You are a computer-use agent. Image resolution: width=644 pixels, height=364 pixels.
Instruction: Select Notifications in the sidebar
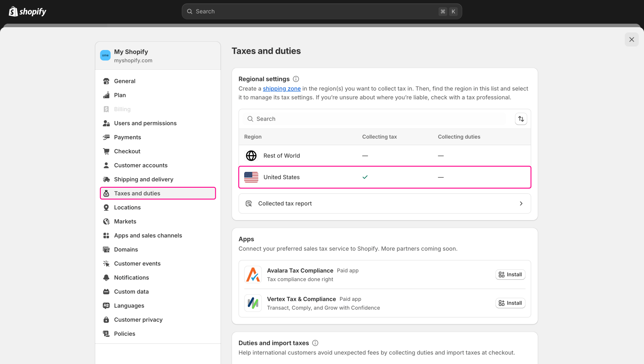tap(131, 277)
